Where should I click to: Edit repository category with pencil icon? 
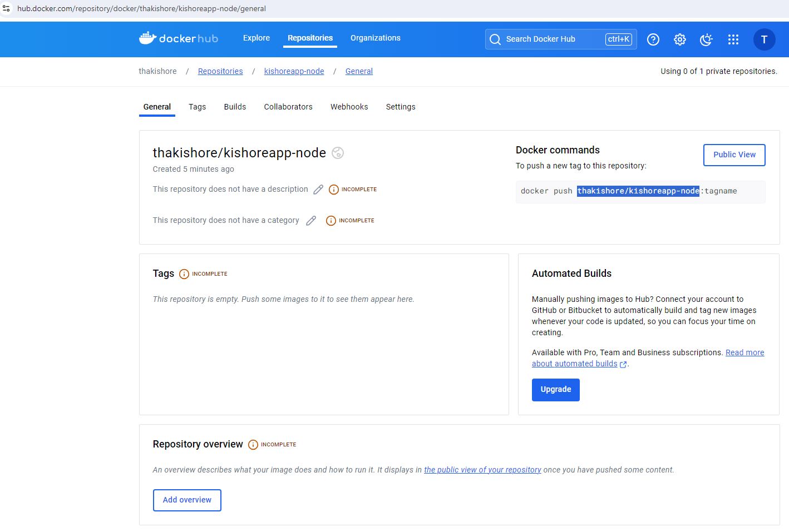(x=311, y=221)
